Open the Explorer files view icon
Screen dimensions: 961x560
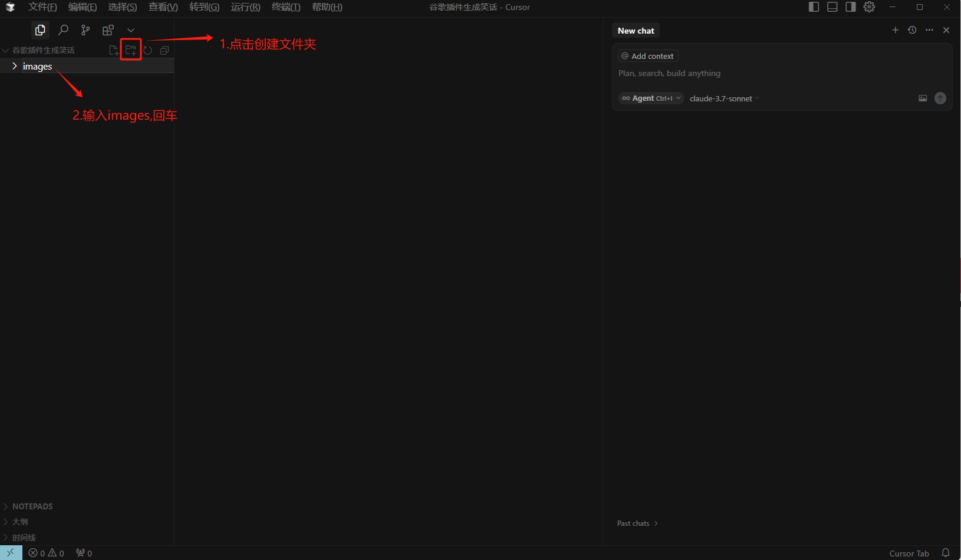coord(40,30)
